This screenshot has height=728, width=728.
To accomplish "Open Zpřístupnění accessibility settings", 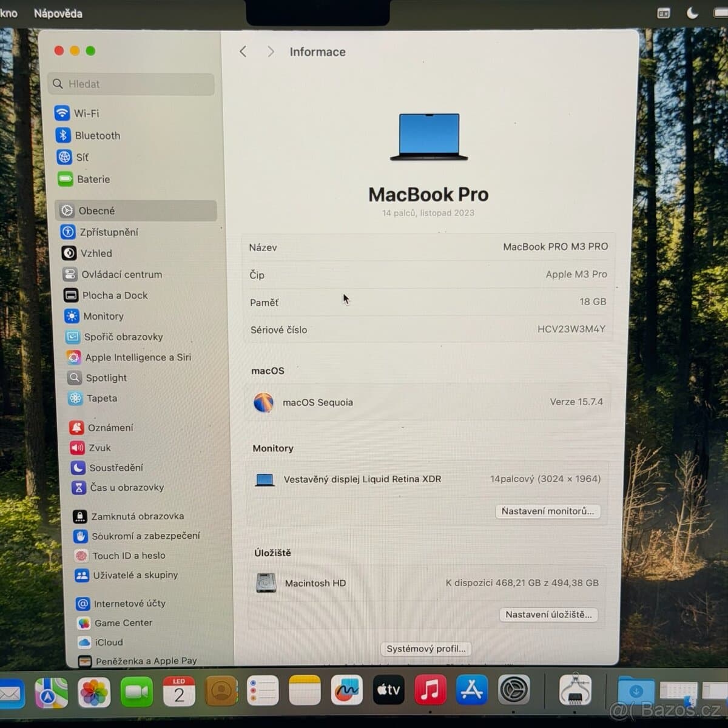I will click(x=100, y=232).
